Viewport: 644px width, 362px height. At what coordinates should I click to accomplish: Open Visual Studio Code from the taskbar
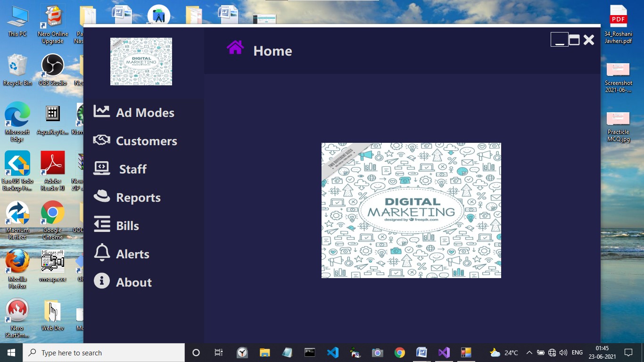pos(333,353)
